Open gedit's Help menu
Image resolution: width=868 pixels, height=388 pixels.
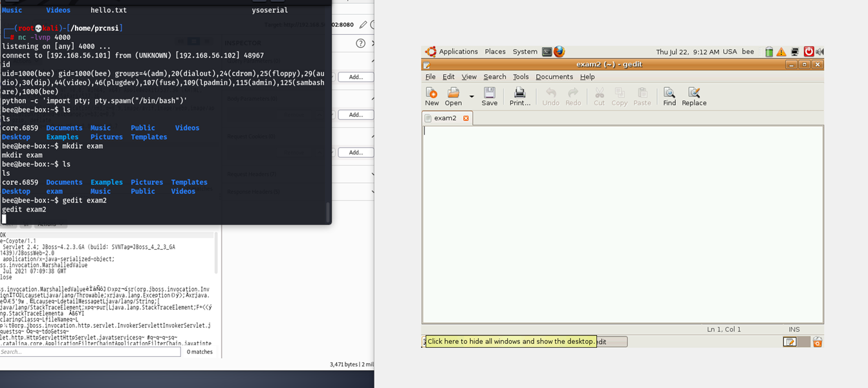pyautogui.click(x=587, y=76)
